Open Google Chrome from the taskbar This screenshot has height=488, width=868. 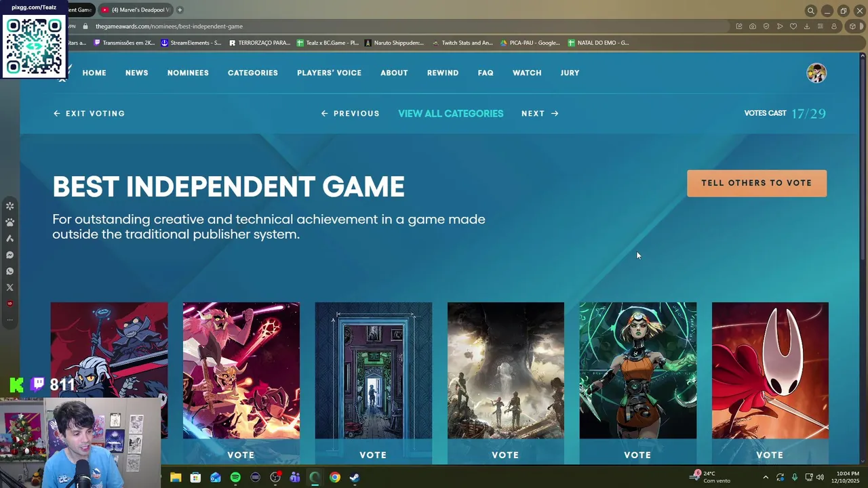335,477
